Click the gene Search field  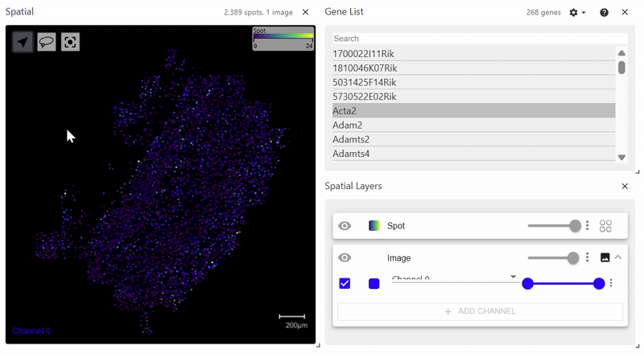[480, 39]
